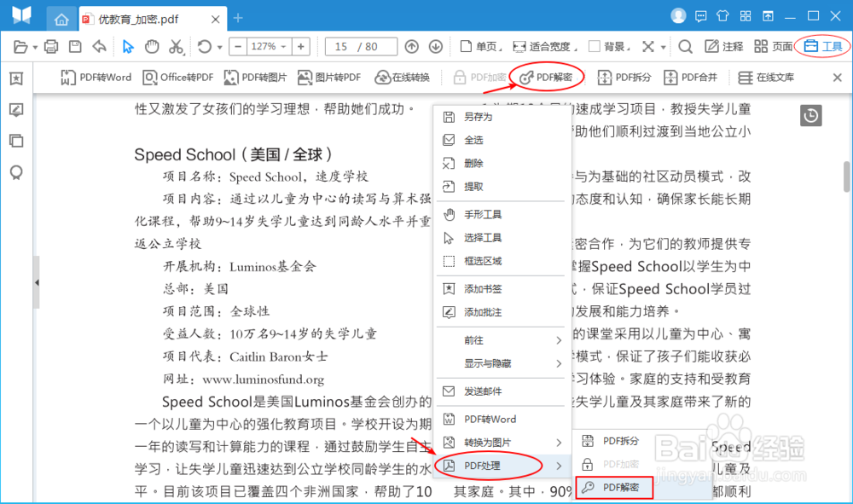Open the 页面 page tab
853x504 pixels.
pos(773,47)
